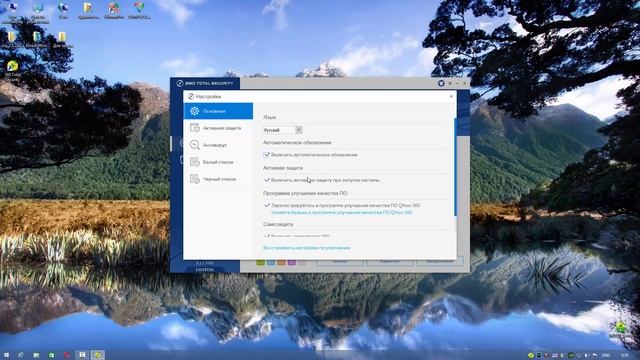This screenshot has width=640, height=360.
Task: Click the volume icon in system tray
Action: [587, 356]
